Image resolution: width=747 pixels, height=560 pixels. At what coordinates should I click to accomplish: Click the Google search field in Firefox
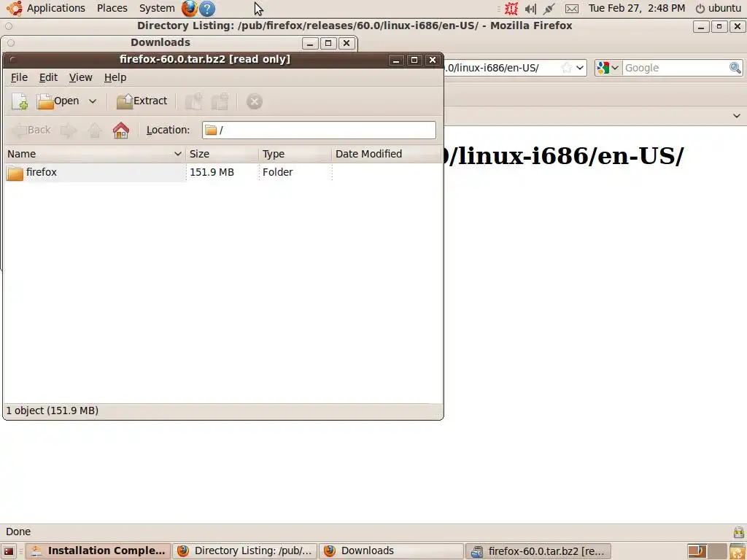click(x=676, y=68)
